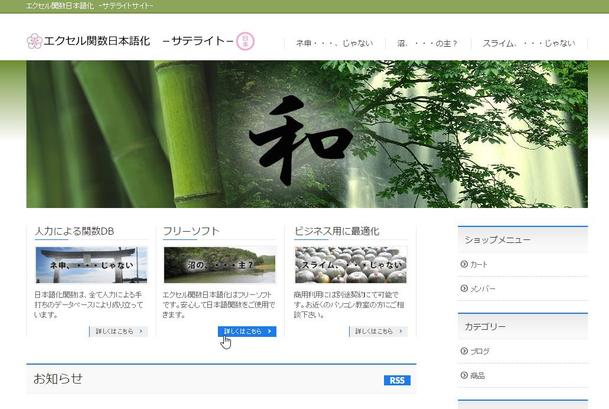The width and height of the screenshot is (609, 409).
Task: Click the pink flower logo icon
Action: [34, 41]
